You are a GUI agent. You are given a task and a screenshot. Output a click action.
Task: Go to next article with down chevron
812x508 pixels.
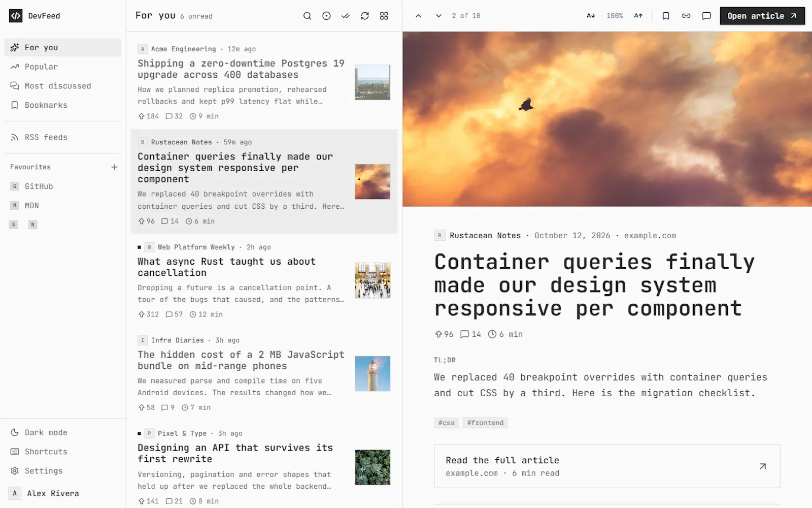click(x=438, y=16)
